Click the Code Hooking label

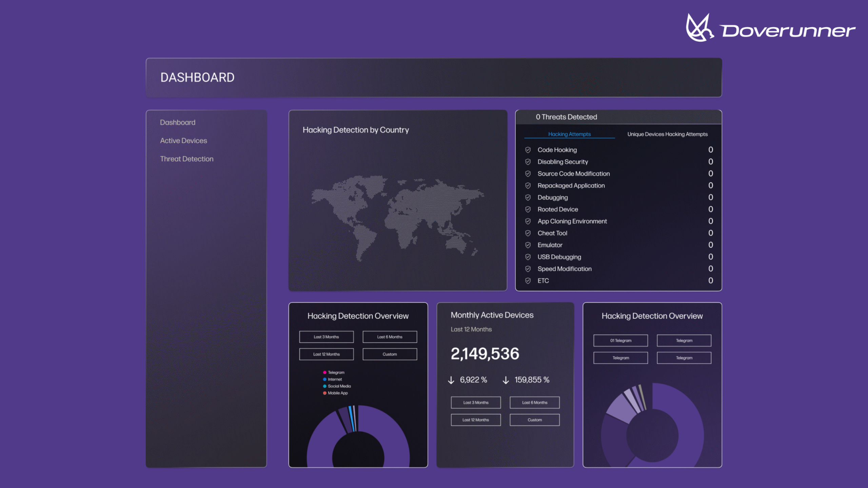click(557, 150)
